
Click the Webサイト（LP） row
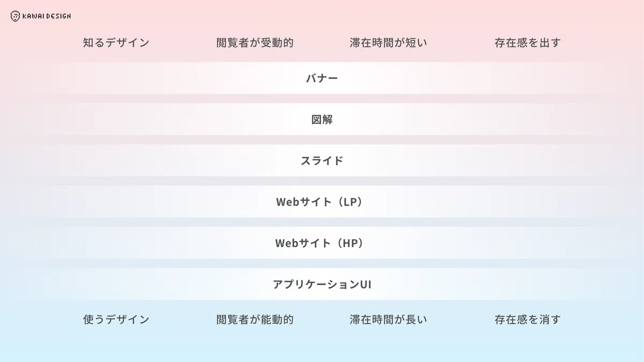(322, 202)
